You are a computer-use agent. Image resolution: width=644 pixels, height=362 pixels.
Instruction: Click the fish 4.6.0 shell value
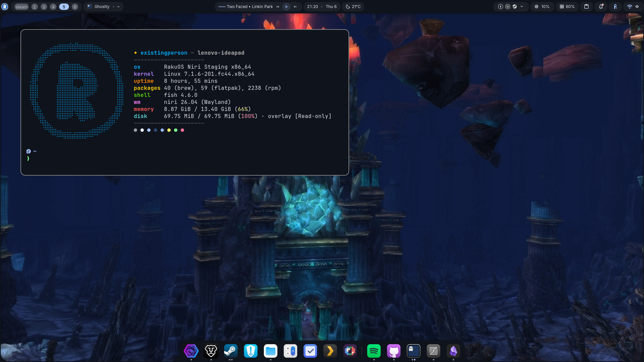pos(180,95)
